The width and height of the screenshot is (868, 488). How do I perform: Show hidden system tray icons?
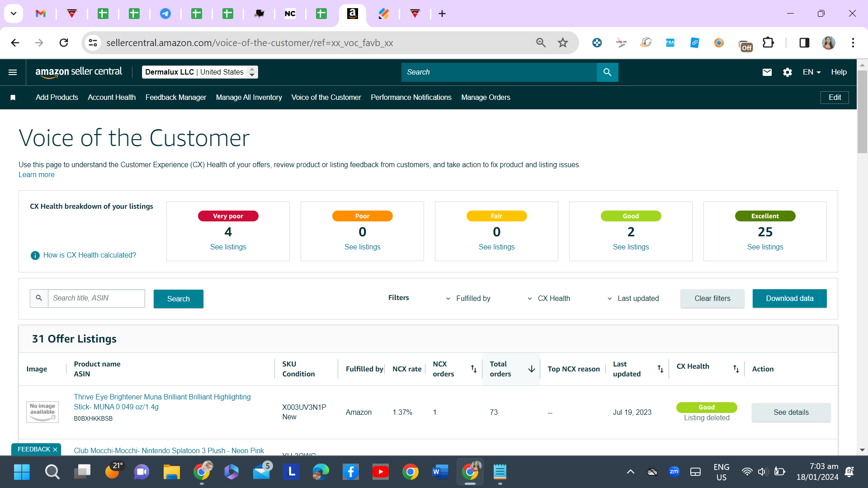[x=630, y=472]
